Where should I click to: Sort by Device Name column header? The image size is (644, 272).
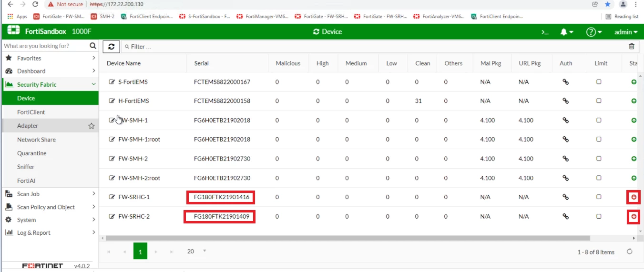pyautogui.click(x=123, y=63)
